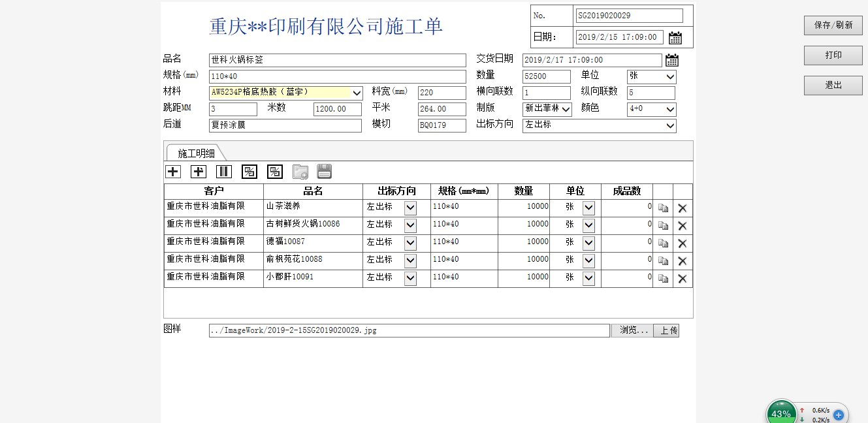
Task: Click the 保存/刷新 button
Action: pyautogui.click(x=833, y=25)
